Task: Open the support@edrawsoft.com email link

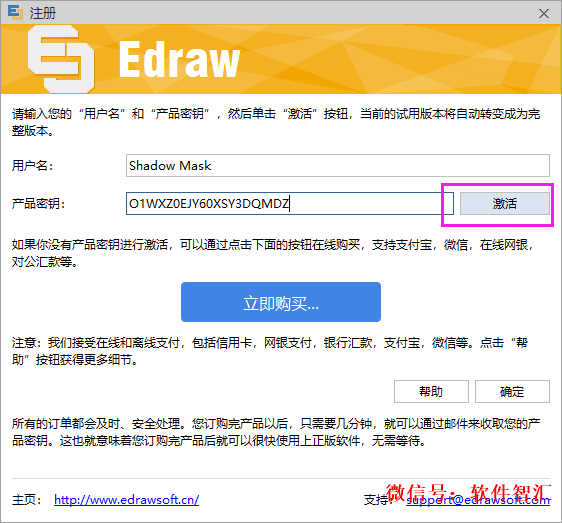Action: pyautogui.click(x=478, y=499)
